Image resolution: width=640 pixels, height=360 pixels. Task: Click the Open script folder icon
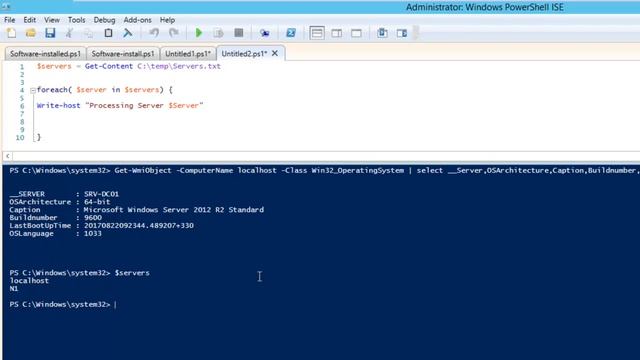click(x=31, y=33)
